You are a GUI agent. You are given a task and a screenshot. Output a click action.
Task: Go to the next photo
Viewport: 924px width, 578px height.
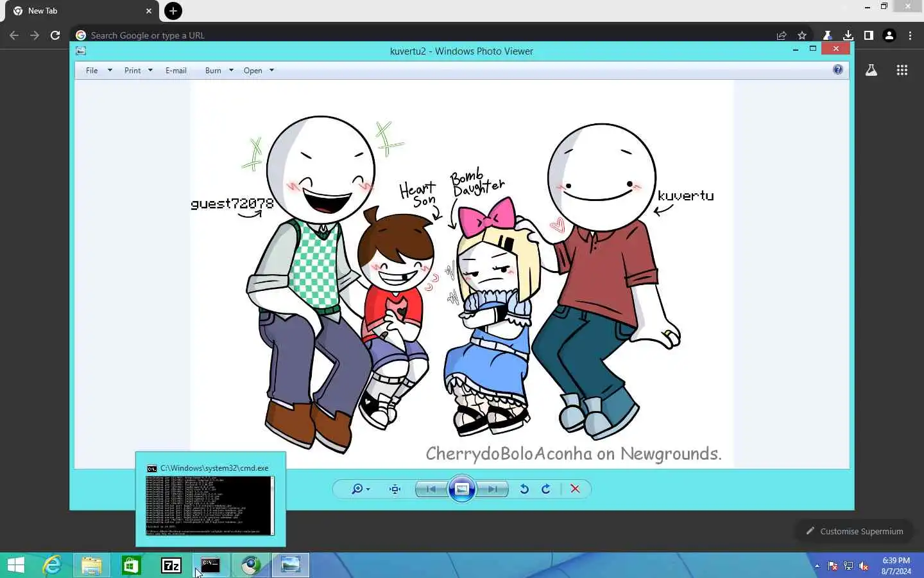click(x=492, y=489)
